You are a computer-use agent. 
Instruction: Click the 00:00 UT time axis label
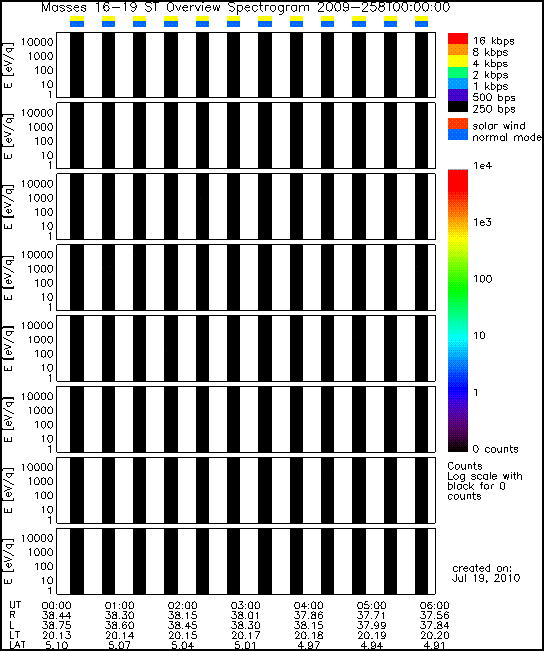tap(56, 605)
